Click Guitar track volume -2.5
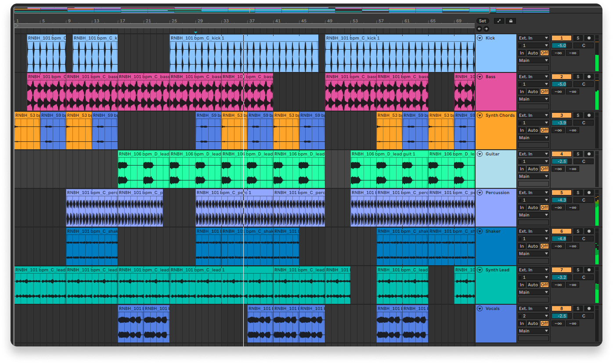The width and height of the screenshot is (613, 364). click(562, 162)
